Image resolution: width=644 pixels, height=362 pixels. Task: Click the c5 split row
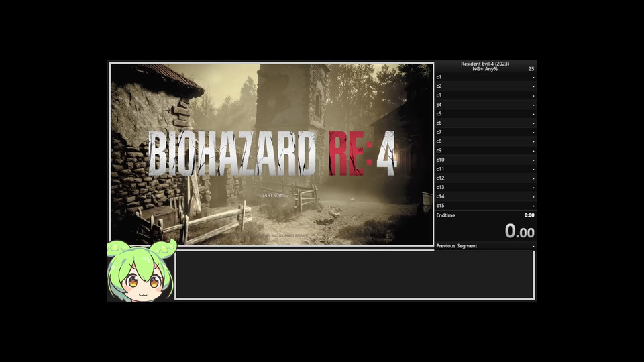pos(486,114)
